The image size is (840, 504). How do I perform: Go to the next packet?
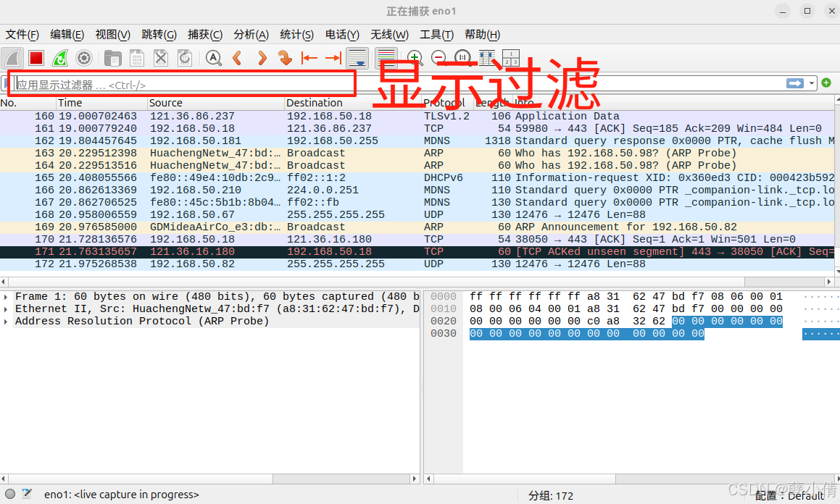262,58
